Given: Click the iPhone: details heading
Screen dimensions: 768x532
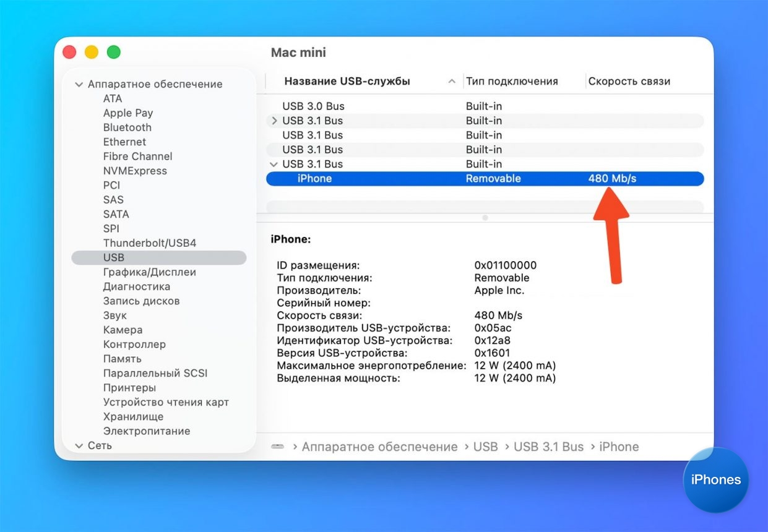Looking at the screenshot, I should 291,239.
